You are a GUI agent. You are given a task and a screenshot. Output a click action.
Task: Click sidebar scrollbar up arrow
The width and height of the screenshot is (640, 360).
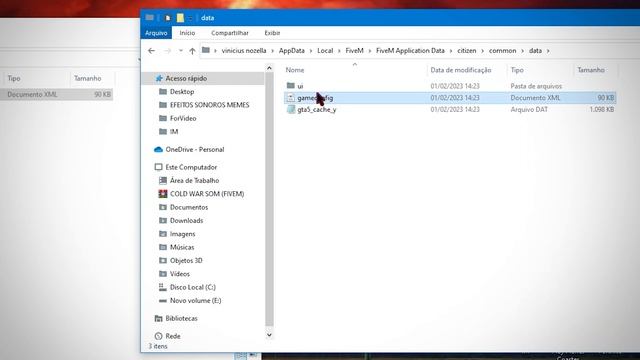(269, 68)
